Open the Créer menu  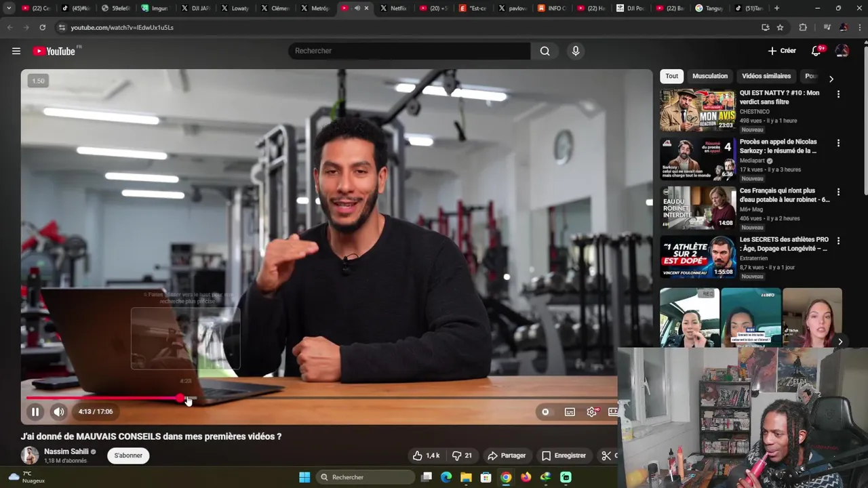(x=782, y=51)
